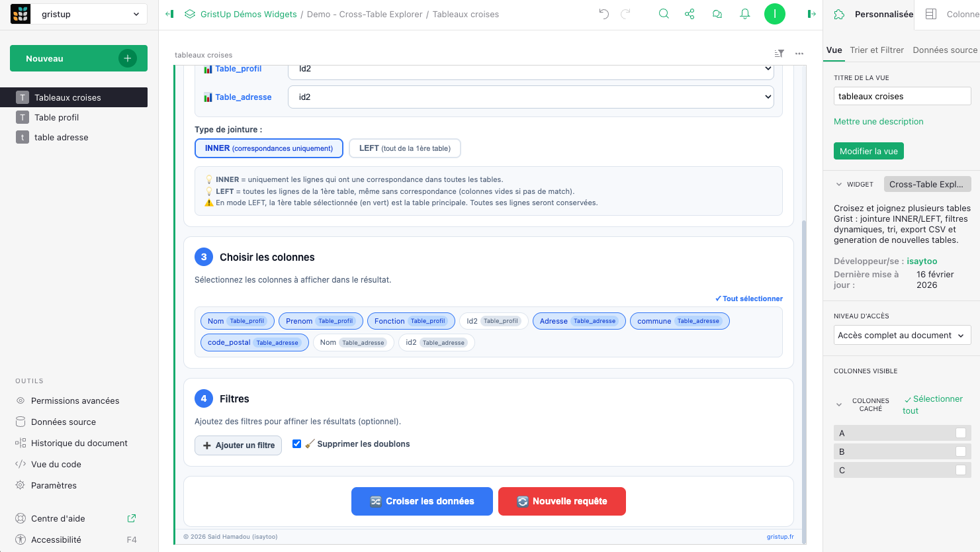
Task: Collapse the left panel arrow icon
Action: [x=169, y=14]
